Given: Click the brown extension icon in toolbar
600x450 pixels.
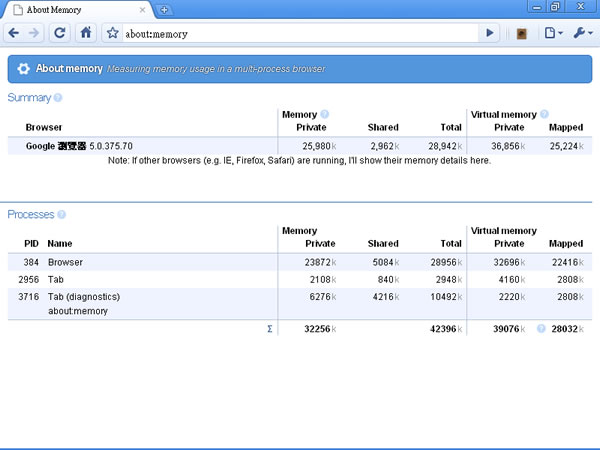Looking at the screenshot, I should (x=521, y=34).
